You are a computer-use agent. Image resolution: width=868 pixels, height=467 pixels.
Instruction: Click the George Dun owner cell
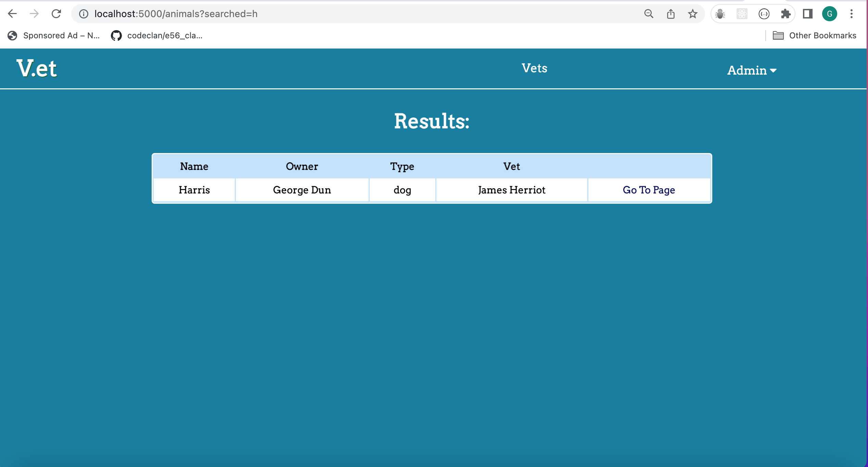[x=302, y=190]
